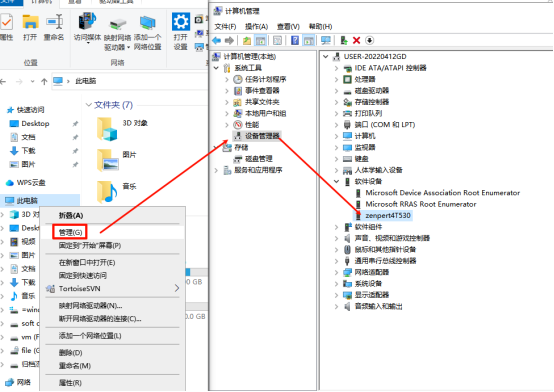554x392 pixels.
Task: Open the 操作(A) menu
Action: pyautogui.click(x=257, y=27)
